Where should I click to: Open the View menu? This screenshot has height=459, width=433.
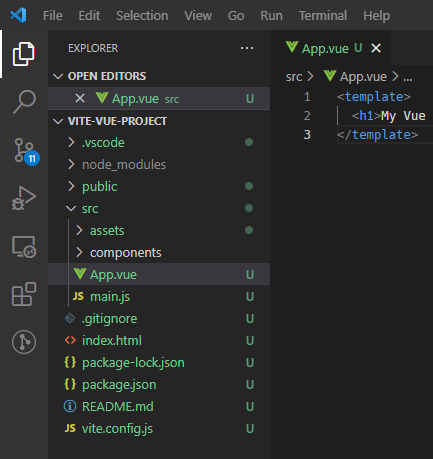(x=198, y=16)
